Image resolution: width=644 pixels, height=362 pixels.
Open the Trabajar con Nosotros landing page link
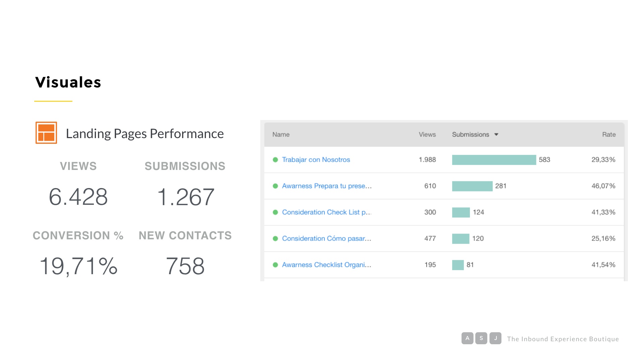pos(316,160)
